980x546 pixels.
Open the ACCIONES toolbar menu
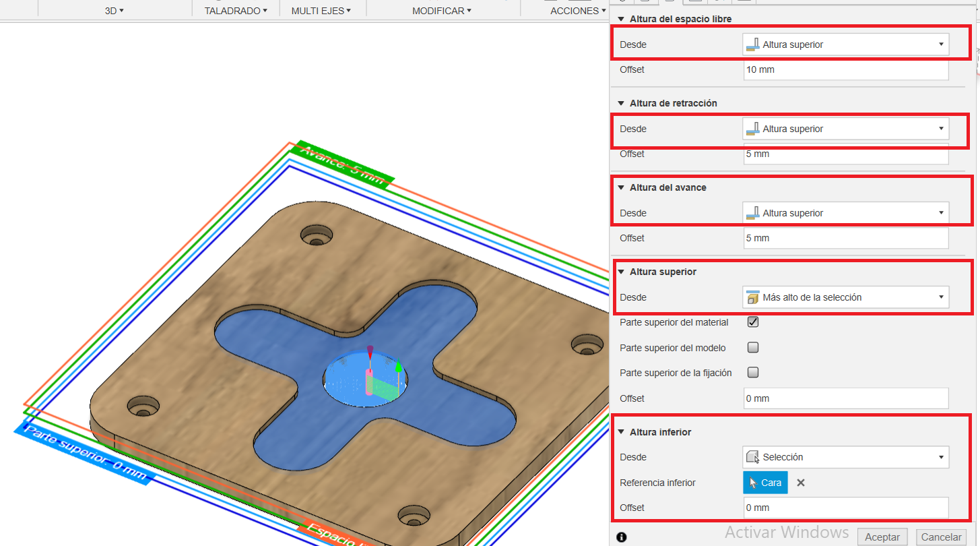coord(578,11)
